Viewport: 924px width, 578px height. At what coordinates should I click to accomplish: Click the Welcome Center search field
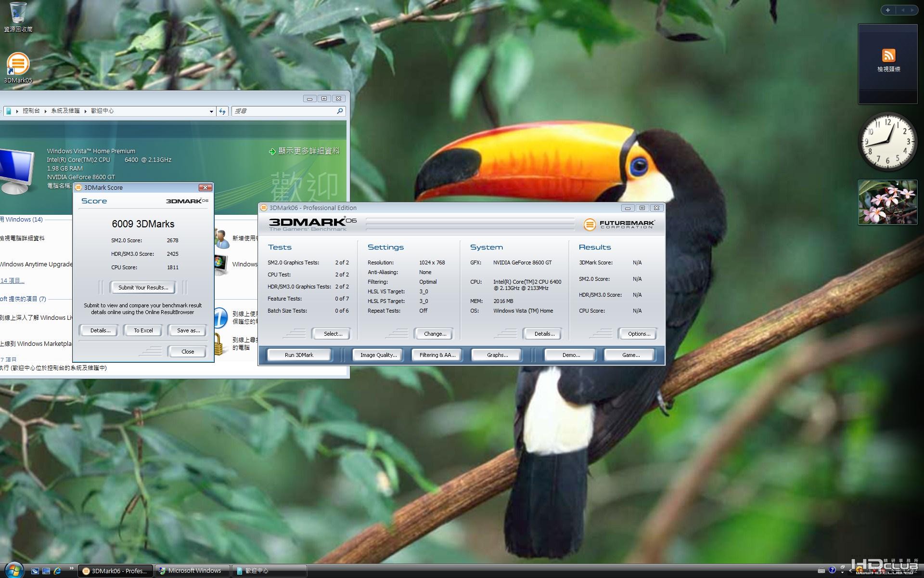tap(289, 111)
